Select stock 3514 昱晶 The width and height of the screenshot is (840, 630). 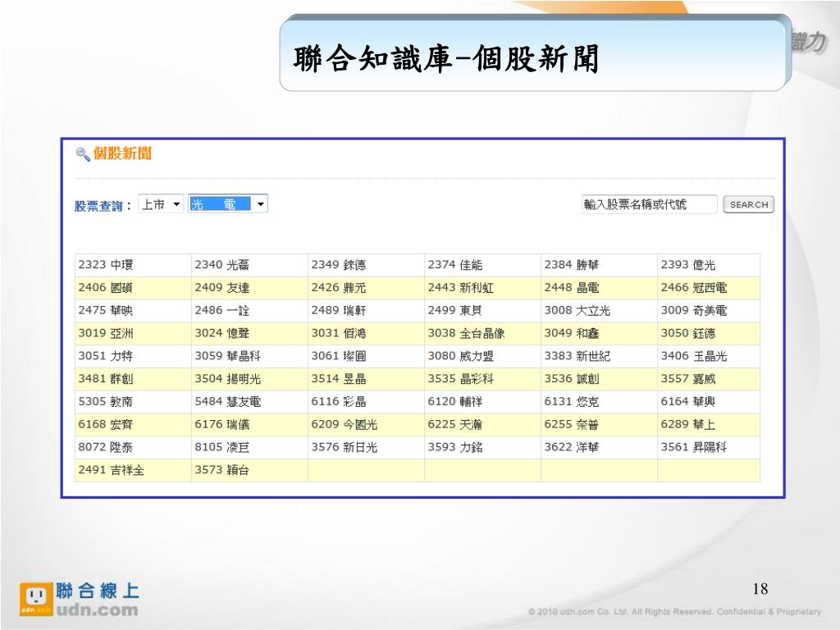(339, 379)
